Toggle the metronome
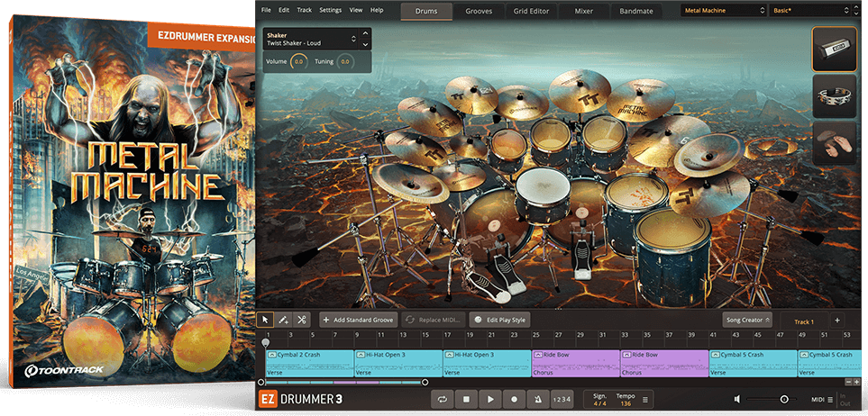Viewport: 868px width, 416px height. 537,399
